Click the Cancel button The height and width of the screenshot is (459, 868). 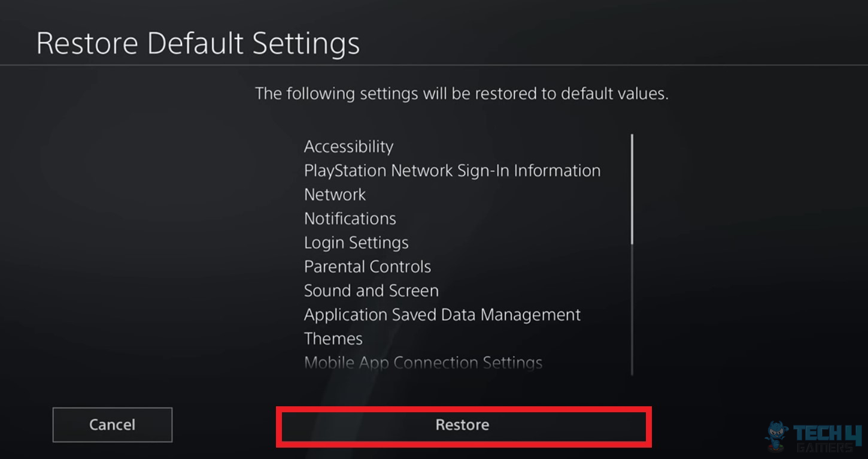112,424
